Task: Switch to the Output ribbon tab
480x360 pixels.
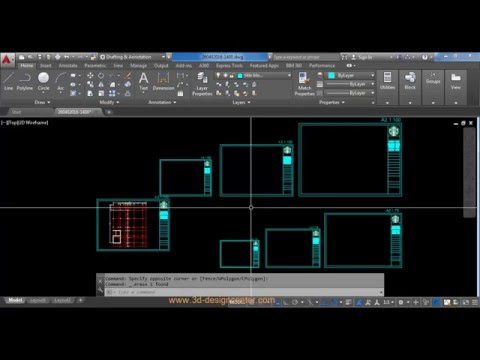Action: click(161, 66)
